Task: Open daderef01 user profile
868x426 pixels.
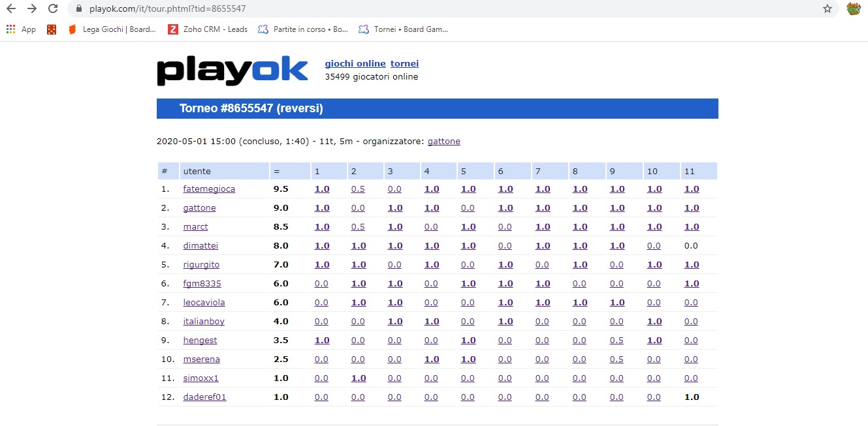Action: pyautogui.click(x=204, y=397)
